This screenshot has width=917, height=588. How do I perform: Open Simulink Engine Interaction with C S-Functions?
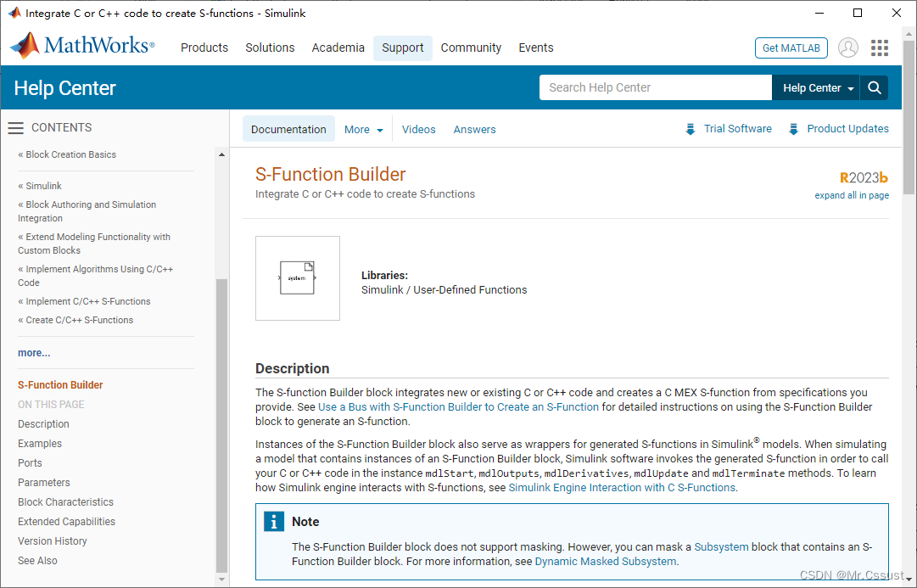(x=622, y=487)
